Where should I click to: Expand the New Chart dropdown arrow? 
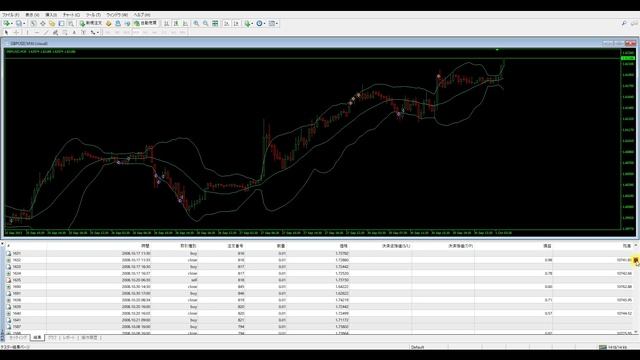pyautogui.click(x=12, y=23)
